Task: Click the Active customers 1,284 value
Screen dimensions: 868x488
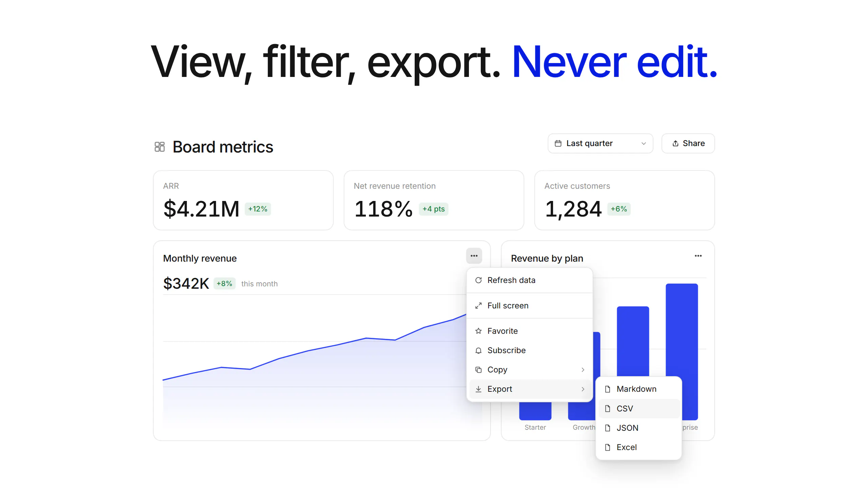Action: tap(573, 209)
